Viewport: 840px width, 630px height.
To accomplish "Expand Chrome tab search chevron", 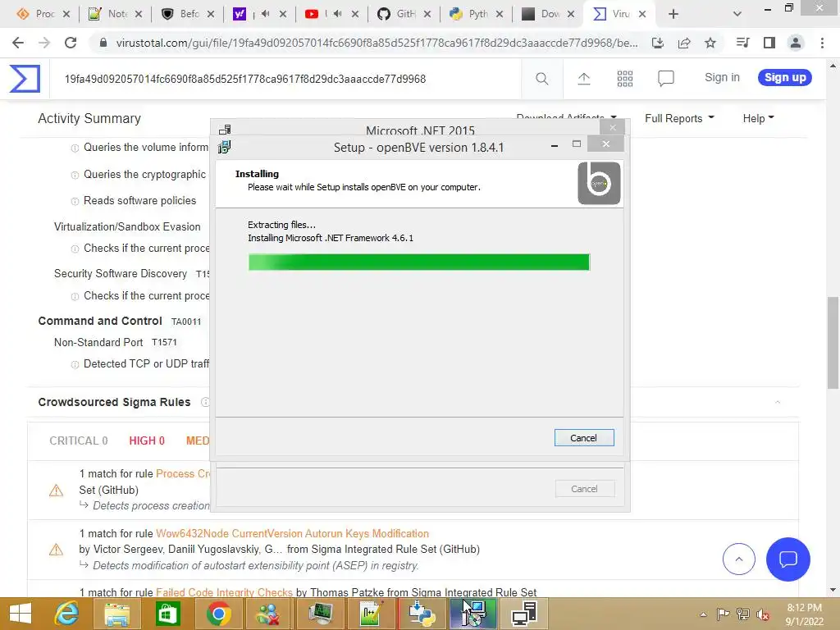I will (737, 14).
